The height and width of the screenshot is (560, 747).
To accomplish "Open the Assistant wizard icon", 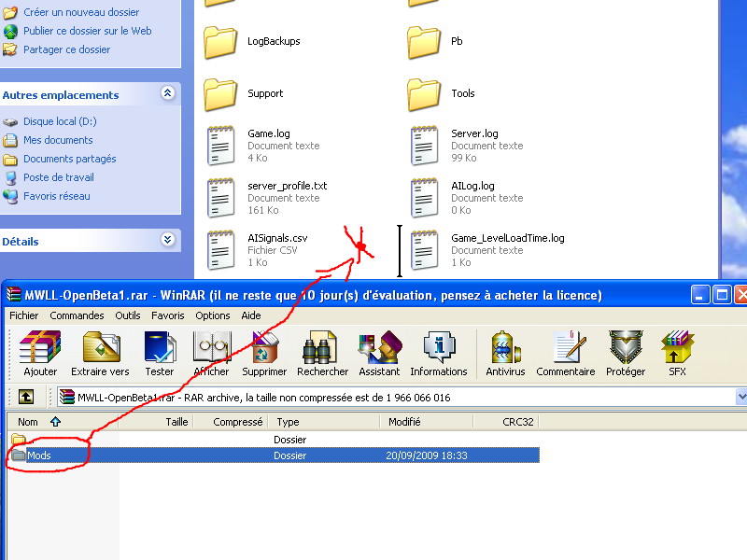I will (380, 354).
